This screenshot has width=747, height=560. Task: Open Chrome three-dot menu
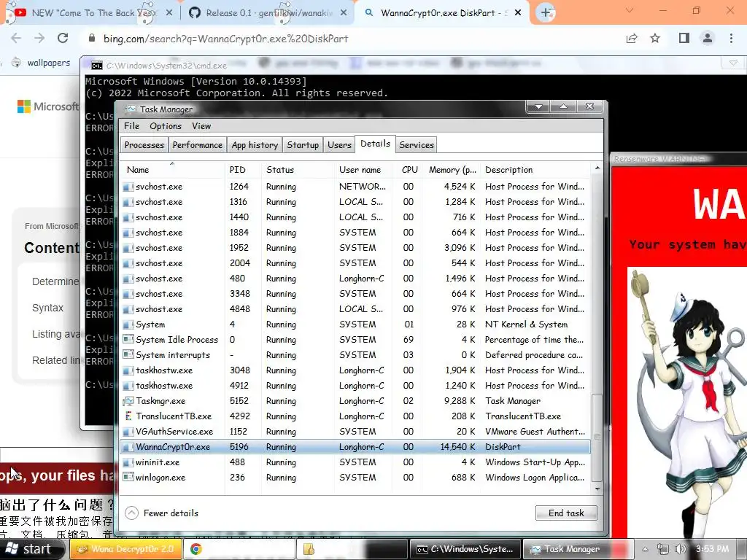point(731,38)
